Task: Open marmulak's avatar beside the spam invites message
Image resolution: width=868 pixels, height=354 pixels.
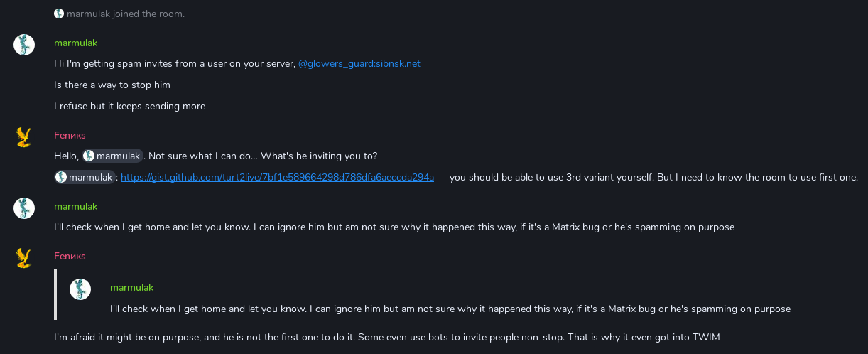Action: 24,45
